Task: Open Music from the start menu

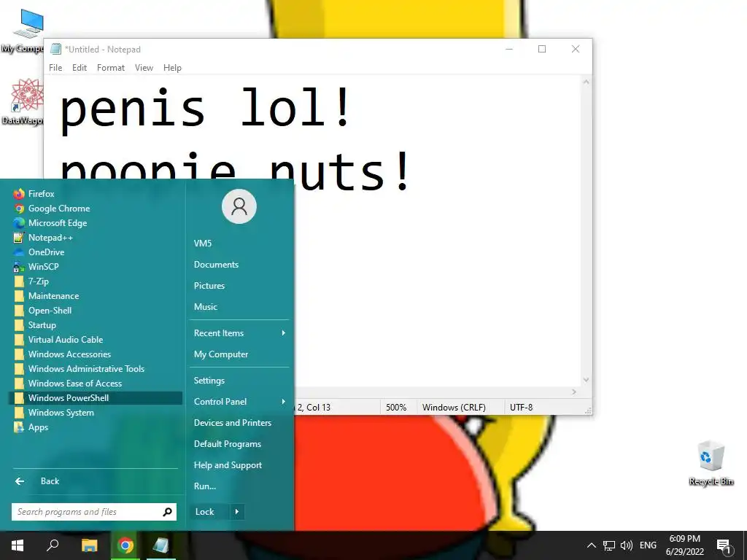Action: pos(239,307)
